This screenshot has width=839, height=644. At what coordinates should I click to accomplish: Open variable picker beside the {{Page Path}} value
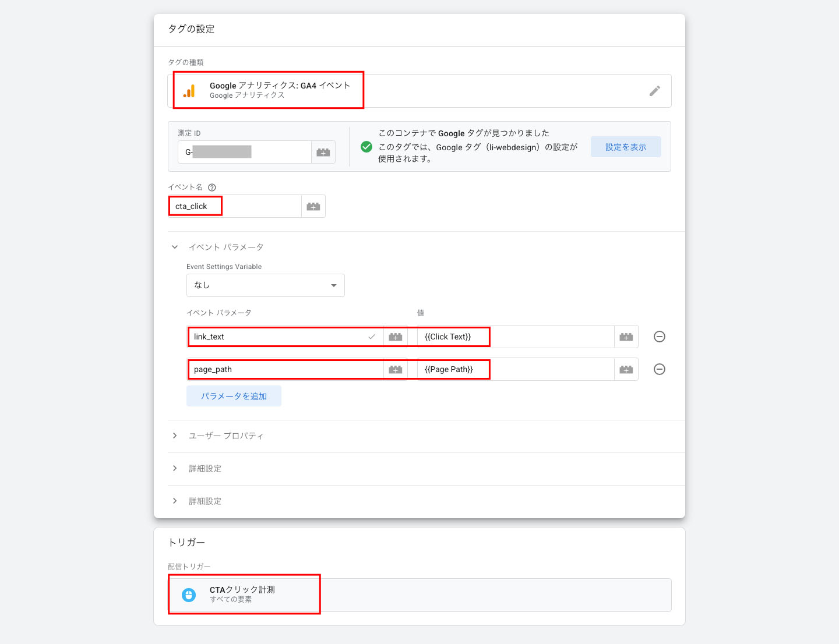[x=626, y=369]
